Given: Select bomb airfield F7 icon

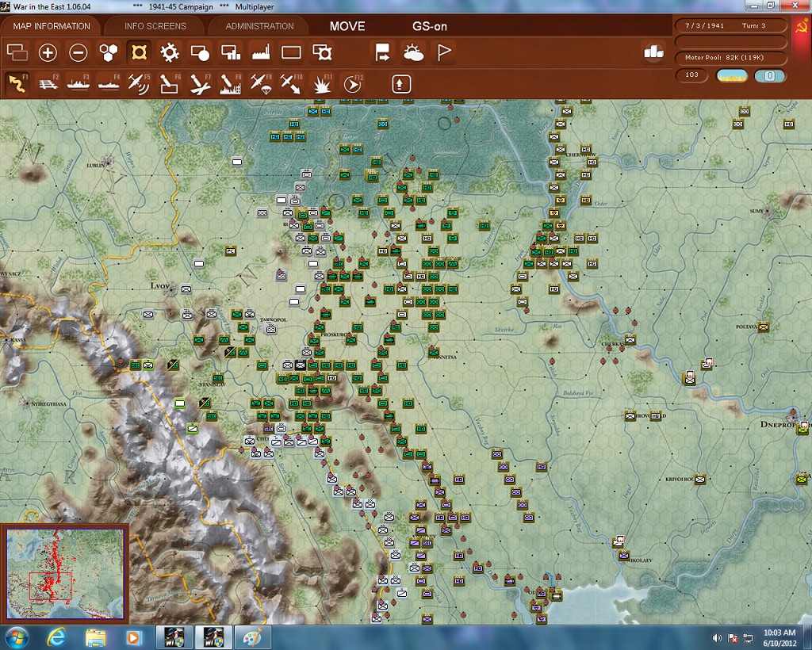Looking at the screenshot, I should coord(200,84).
